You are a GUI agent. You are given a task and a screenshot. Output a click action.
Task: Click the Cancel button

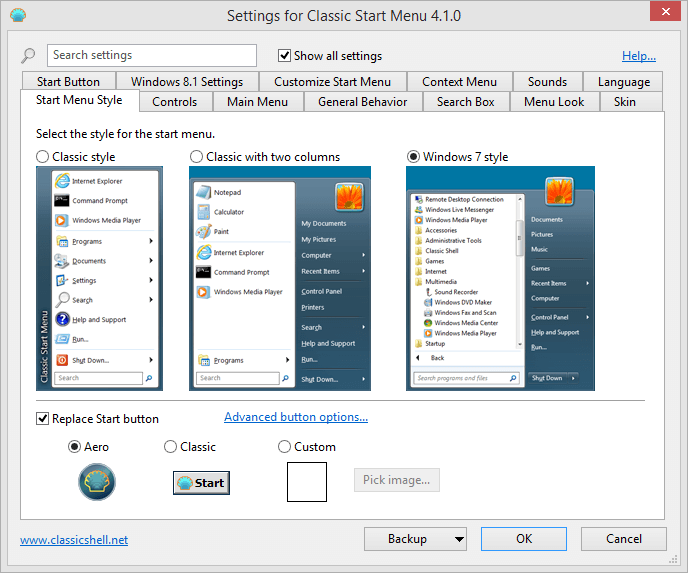(x=624, y=539)
